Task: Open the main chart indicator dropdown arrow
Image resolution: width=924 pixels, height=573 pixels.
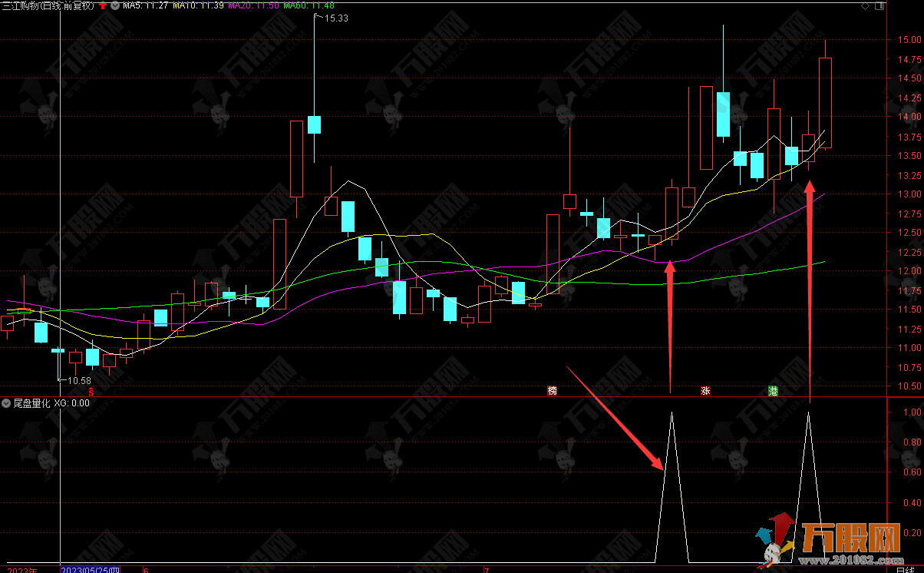Action: (x=114, y=6)
